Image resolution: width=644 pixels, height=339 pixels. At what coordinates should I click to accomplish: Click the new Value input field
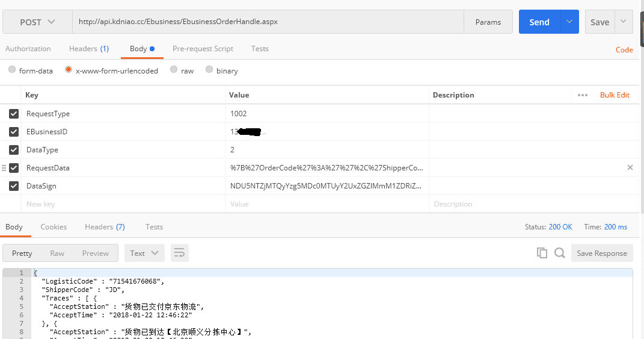(327, 204)
